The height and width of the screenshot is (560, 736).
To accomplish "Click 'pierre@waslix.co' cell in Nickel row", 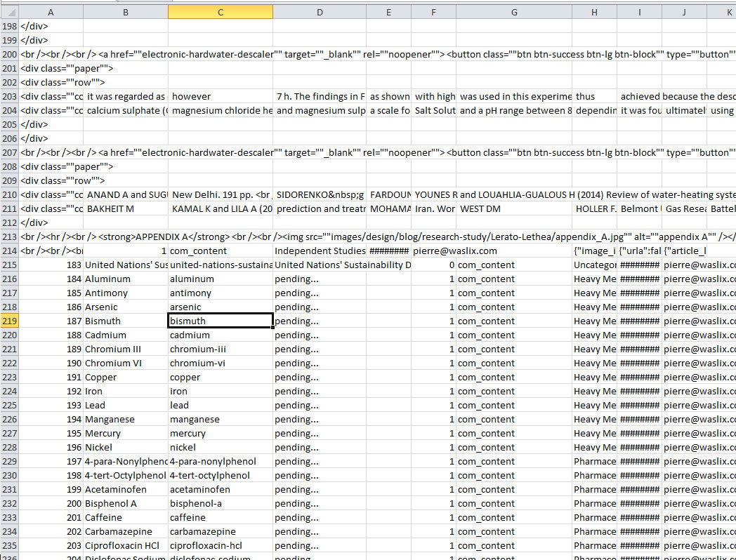I will [x=684, y=448].
